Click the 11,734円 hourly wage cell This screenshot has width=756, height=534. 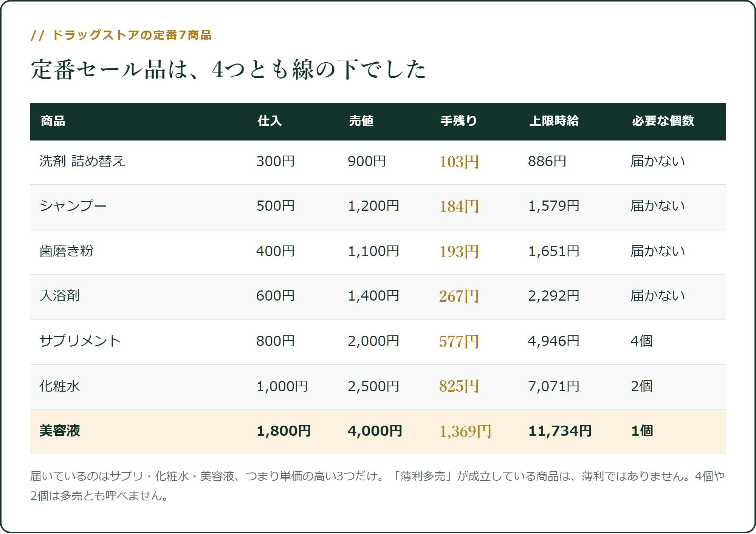coord(560,431)
